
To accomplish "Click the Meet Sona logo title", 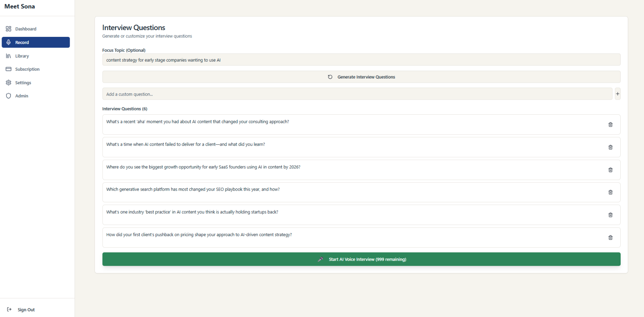I will (20, 6).
